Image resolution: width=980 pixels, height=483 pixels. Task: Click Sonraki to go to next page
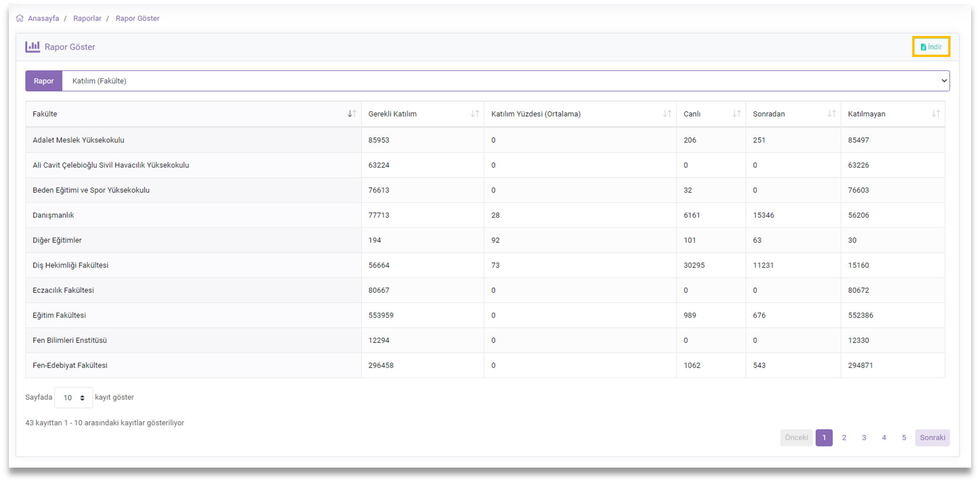pyautogui.click(x=932, y=438)
